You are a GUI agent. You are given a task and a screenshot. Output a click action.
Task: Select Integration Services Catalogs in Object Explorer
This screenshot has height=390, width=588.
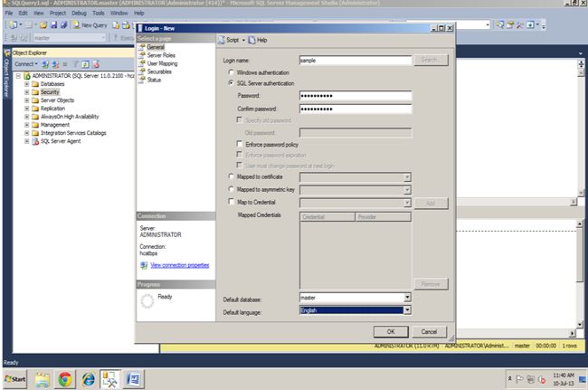pos(73,133)
